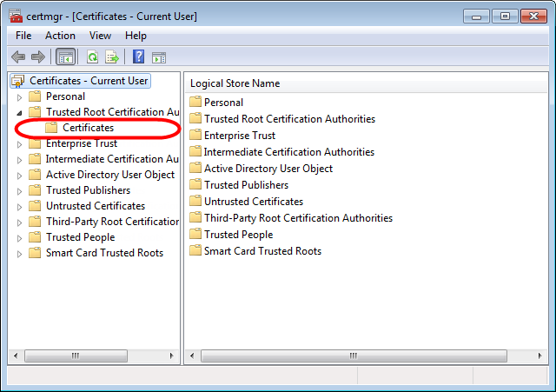Click left pane horizontal scrollbar right arrow
556x392 pixels.
pos(173,355)
